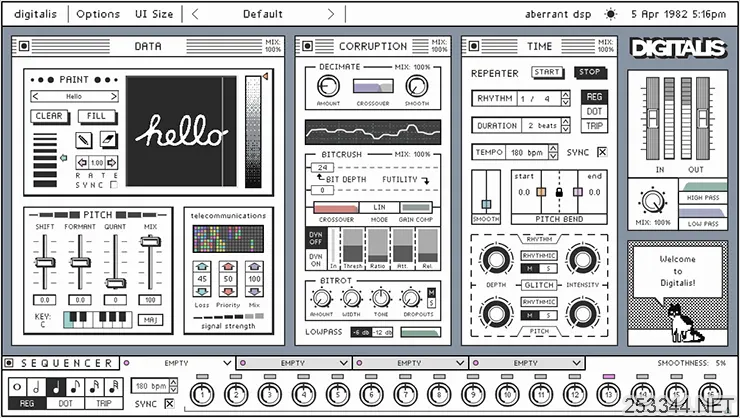Open the digitalis menu
The image size is (740, 418).
(x=35, y=14)
